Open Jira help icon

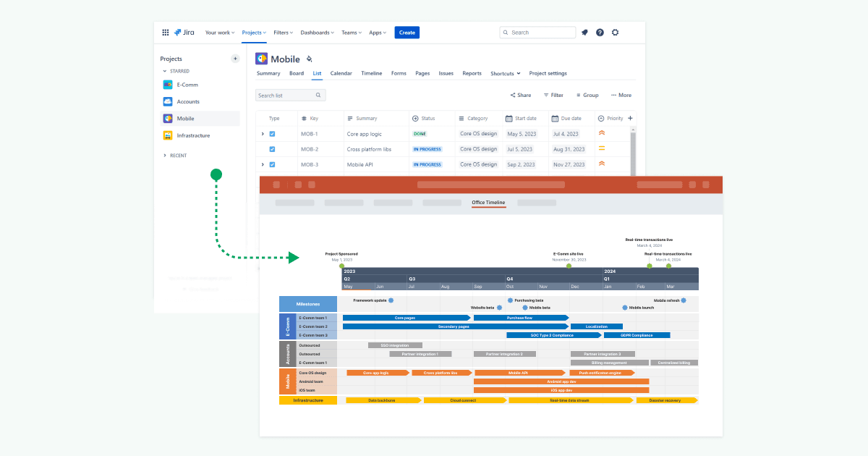tap(599, 33)
